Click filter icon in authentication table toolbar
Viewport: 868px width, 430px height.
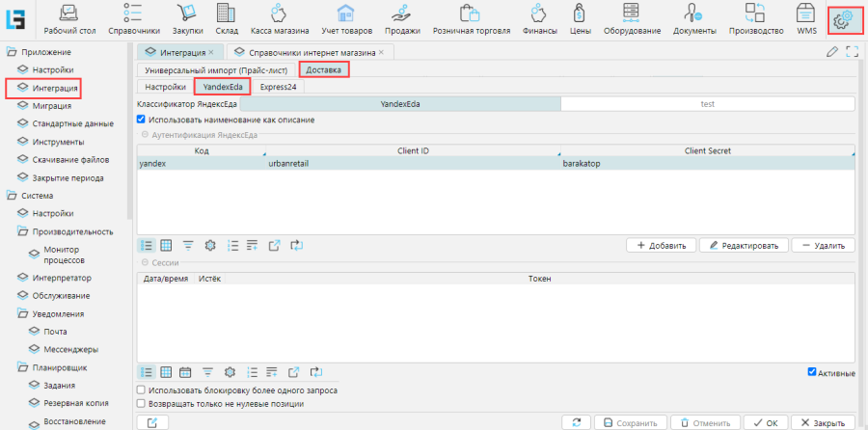(187, 245)
